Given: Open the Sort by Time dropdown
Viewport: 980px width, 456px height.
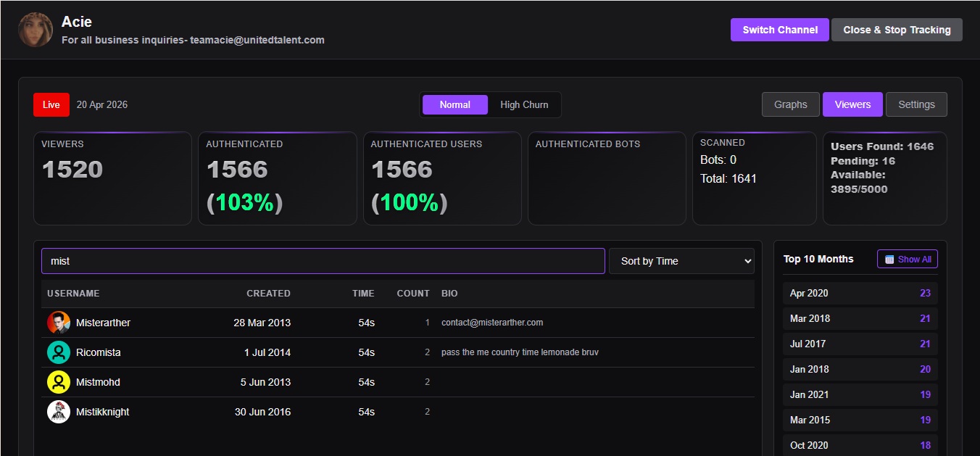Looking at the screenshot, I should (x=681, y=261).
